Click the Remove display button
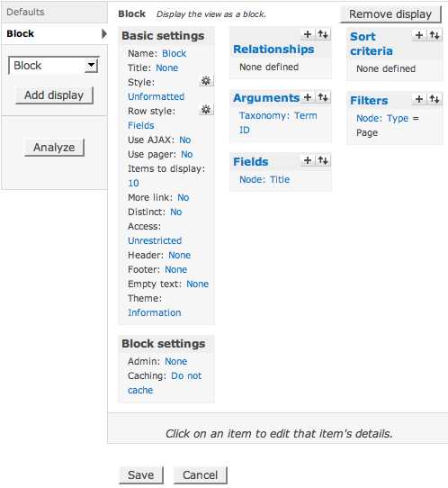 (x=390, y=14)
